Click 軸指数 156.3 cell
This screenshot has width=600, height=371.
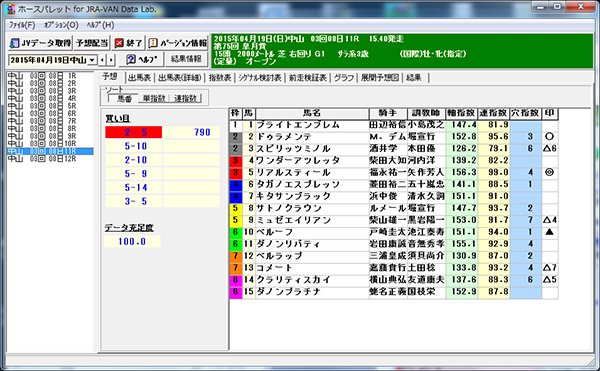pyautogui.click(x=461, y=172)
